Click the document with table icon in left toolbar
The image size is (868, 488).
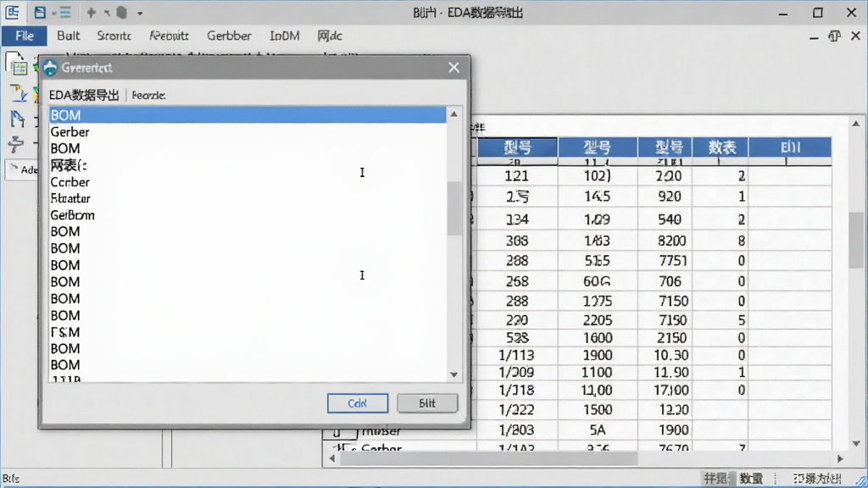tap(17, 63)
